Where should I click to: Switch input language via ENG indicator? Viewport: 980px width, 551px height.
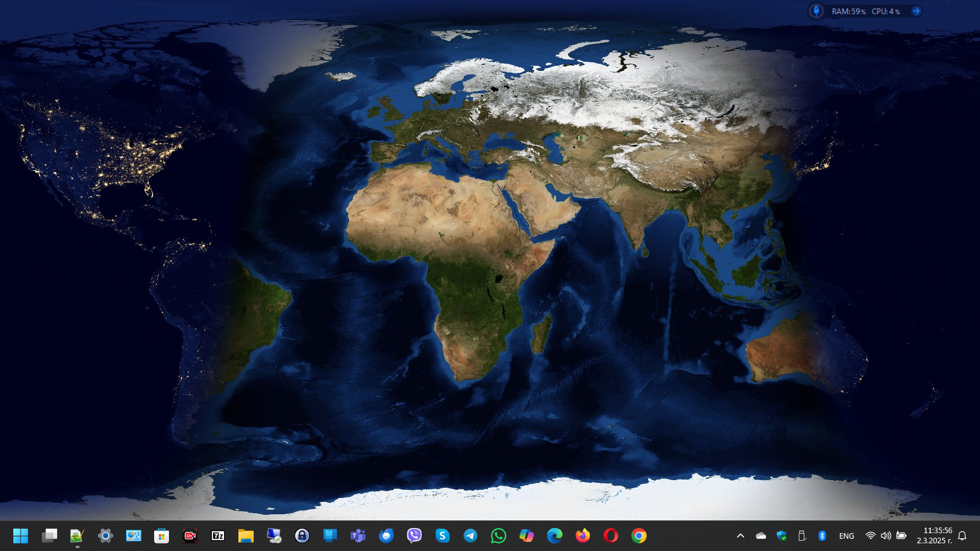[847, 536]
